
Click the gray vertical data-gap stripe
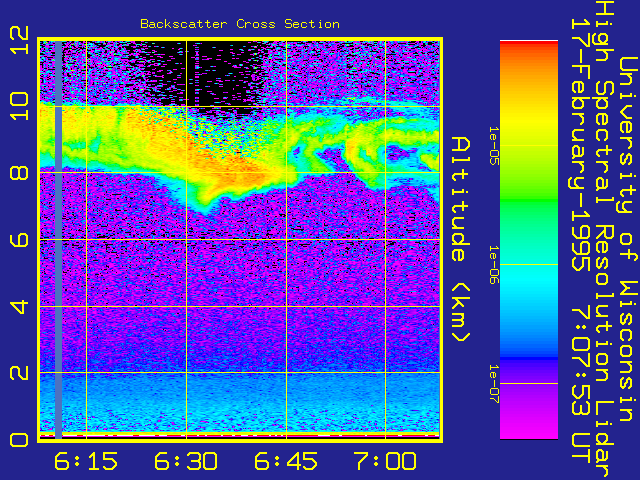[58, 240]
